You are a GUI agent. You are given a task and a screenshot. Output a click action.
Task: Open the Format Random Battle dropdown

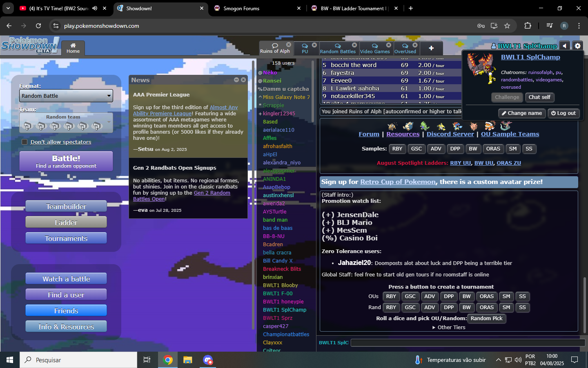pyautogui.click(x=66, y=96)
